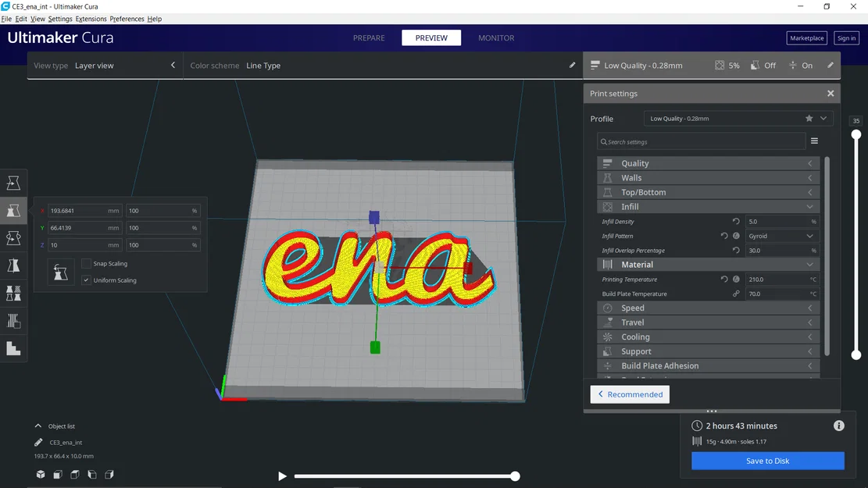Switch to front view camera
This screenshot has width=868, height=488.
pyautogui.click(x=58, y=475)
